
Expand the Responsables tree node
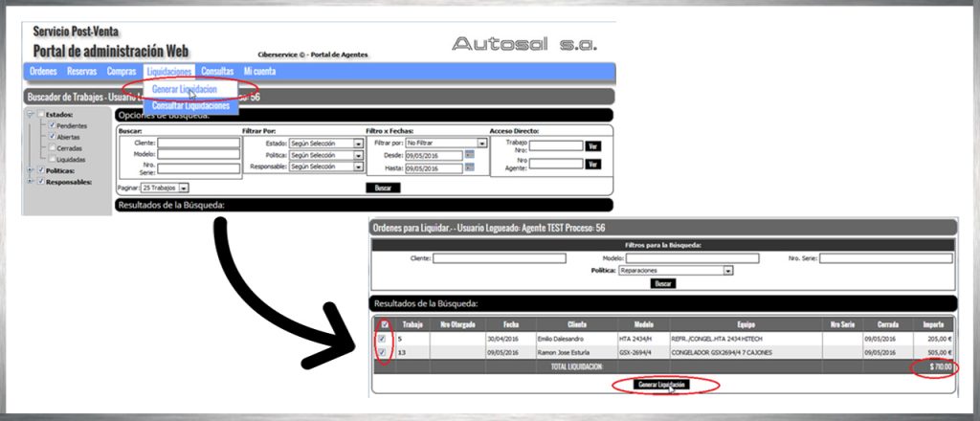point(31,181)
